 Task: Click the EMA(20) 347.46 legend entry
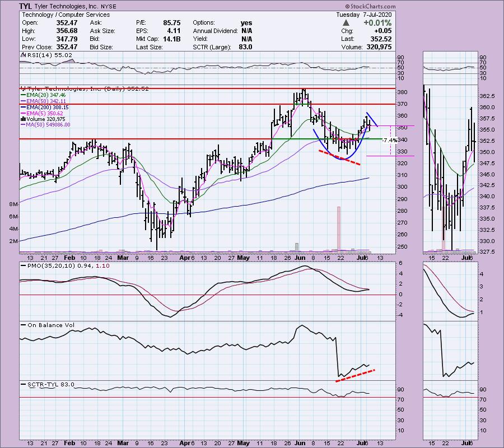pyautogui.click(x=43, y=95)
